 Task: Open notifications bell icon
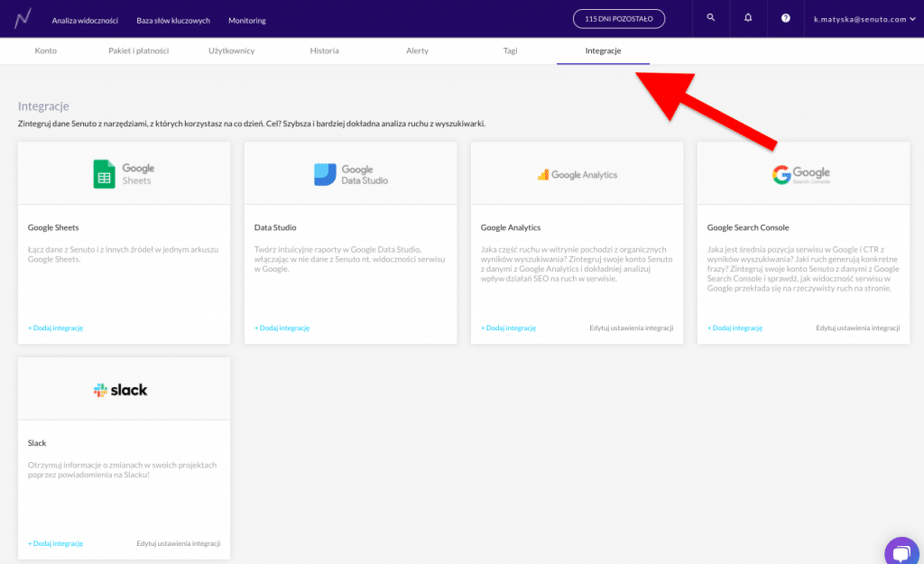(748, 18)
